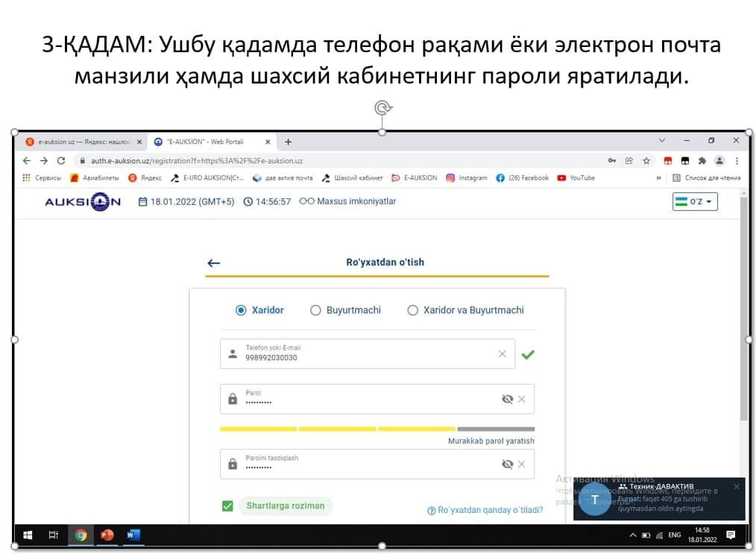756x560 pixels.
Task: Click the Parol password field
Action: coord(377,399)
